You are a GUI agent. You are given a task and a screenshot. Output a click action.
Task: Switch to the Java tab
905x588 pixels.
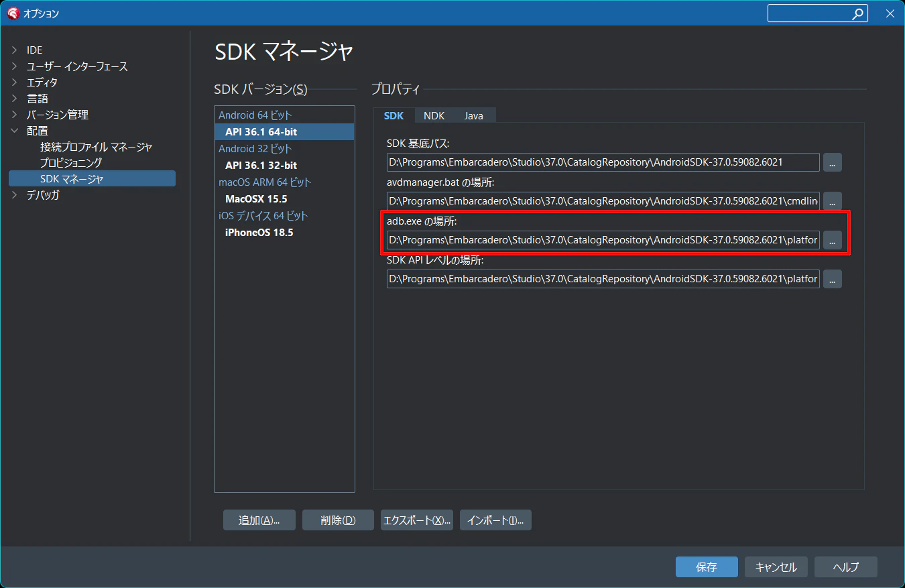click(474, 115)
